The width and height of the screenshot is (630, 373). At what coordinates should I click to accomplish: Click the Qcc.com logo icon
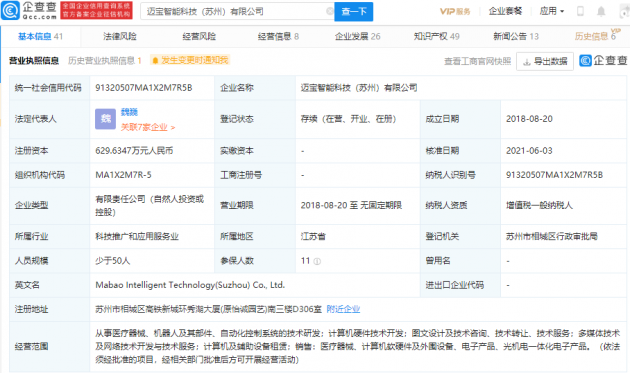pyautogui.click(x=10, y=10)
